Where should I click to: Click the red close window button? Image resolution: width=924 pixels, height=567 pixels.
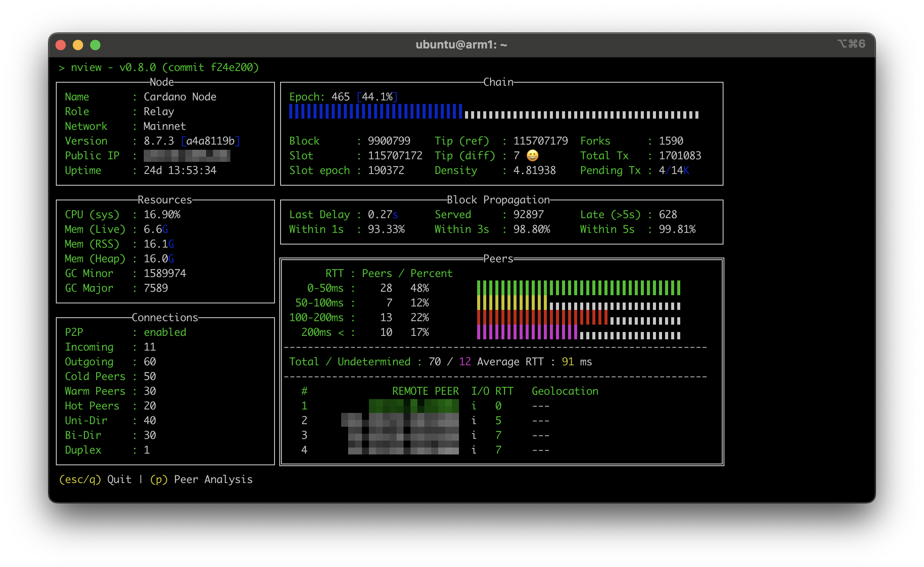click(x=61, y=45)
